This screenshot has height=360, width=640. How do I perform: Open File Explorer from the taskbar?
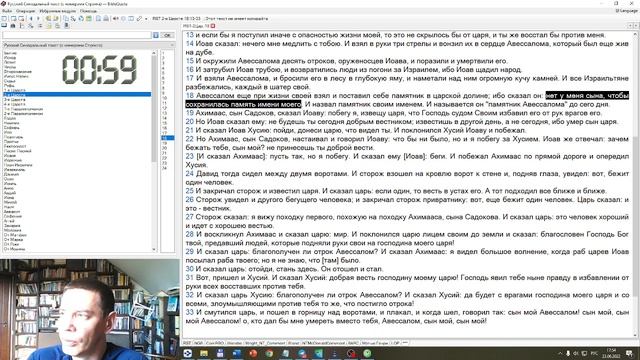(x=204, y=353)
